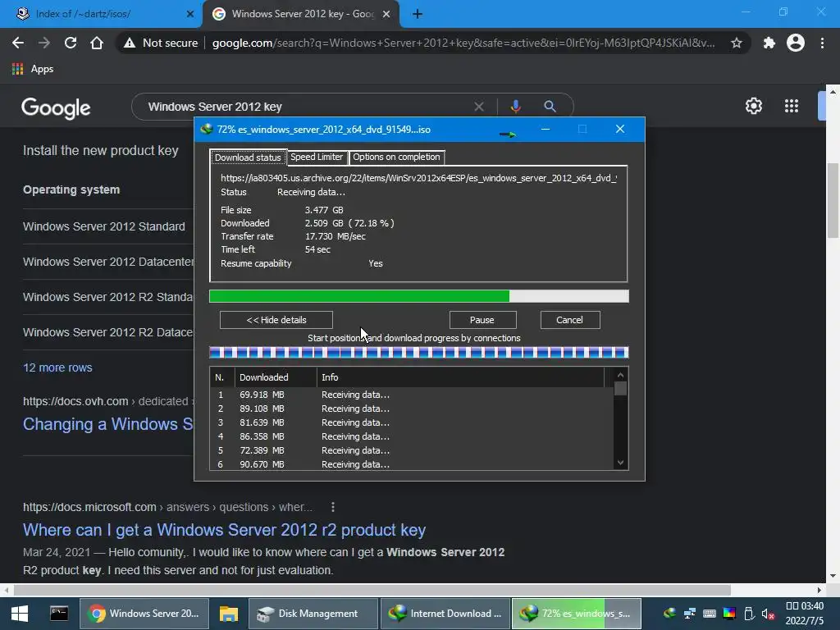Close the Windows Server 2012 key tab

pos(386,14)
